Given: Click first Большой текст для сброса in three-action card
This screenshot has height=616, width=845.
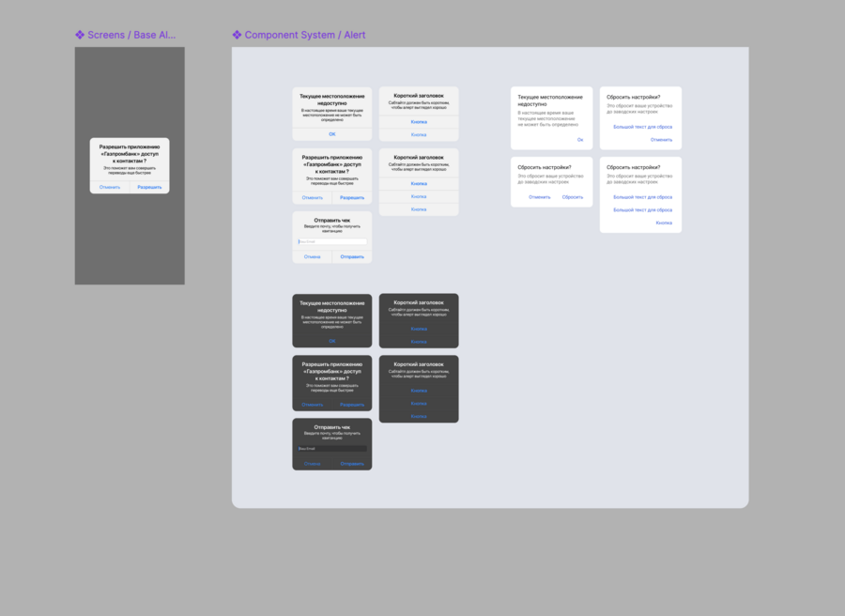Looking at the screenshot, I should click(643, 197).
